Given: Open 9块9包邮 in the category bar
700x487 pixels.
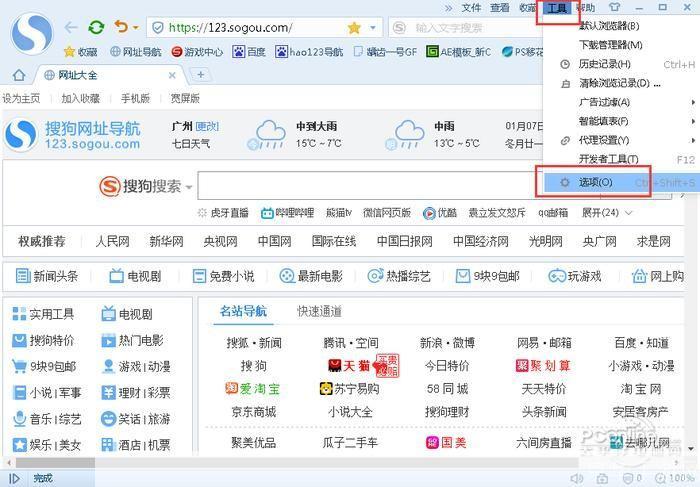Looking at the screenshot, I should coord(488,276).
